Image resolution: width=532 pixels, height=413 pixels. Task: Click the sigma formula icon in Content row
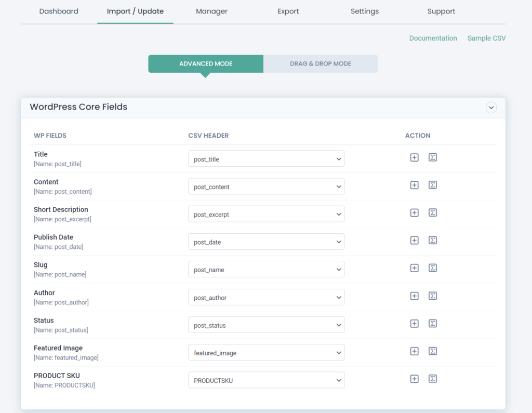tap(433, 185)
